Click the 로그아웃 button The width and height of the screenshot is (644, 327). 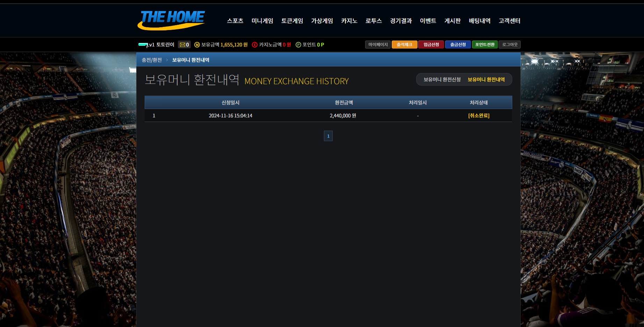(x=509, y=45)
